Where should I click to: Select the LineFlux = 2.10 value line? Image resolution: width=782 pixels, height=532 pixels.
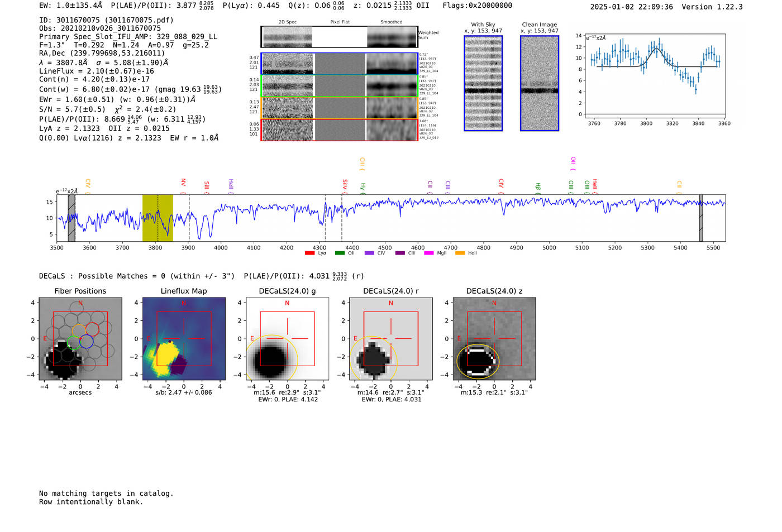point(97,71)
